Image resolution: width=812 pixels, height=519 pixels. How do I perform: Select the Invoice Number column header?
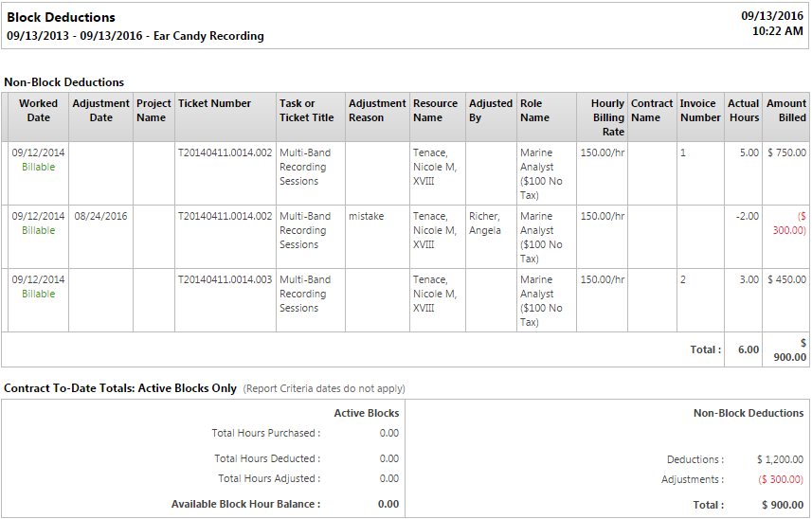[x=700, y=110]
